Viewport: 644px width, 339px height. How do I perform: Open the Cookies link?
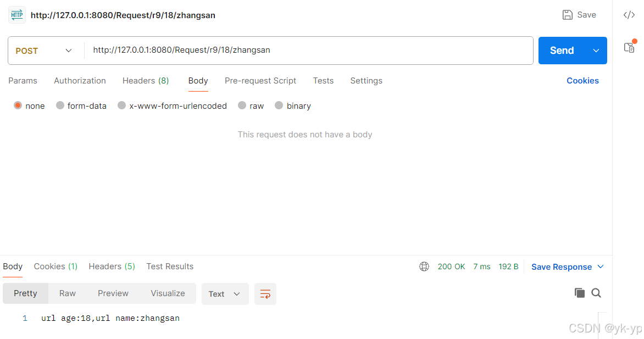[582, 81]
